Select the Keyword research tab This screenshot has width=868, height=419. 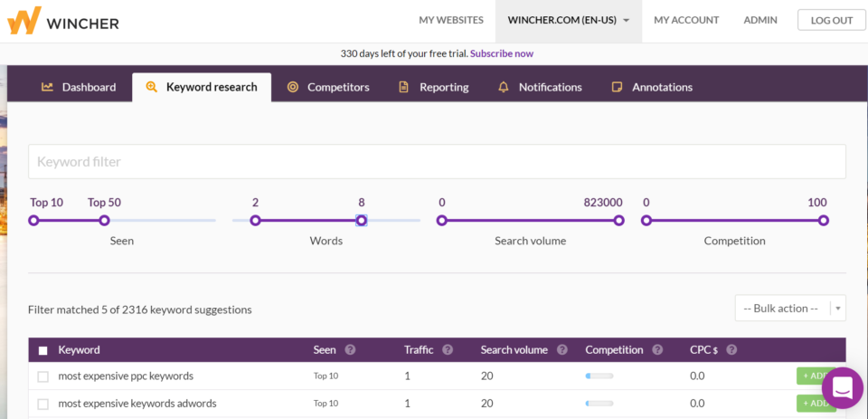point(202,87)
